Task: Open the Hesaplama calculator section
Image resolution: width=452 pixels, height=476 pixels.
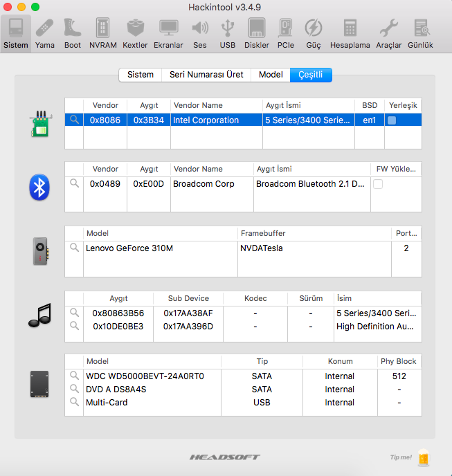Action: [350, 33]
